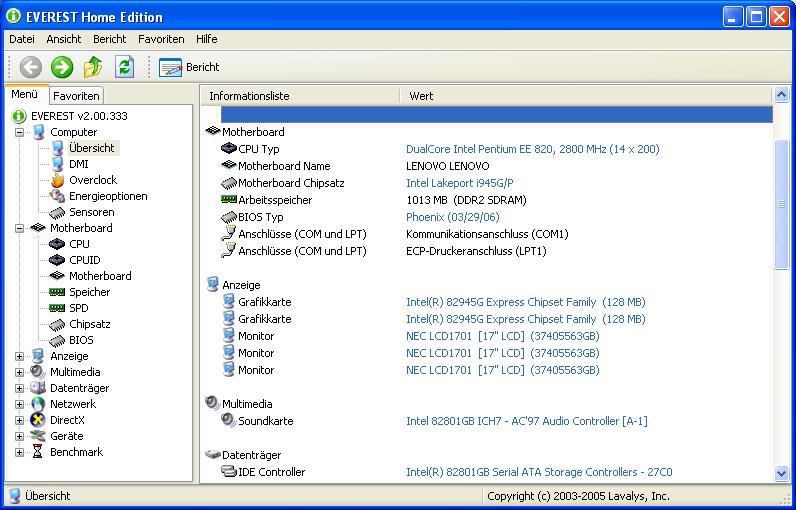This screenshot has width=796, height=510.
Task: Expand the Netzwerk tree node
Action: pos(20,404)
